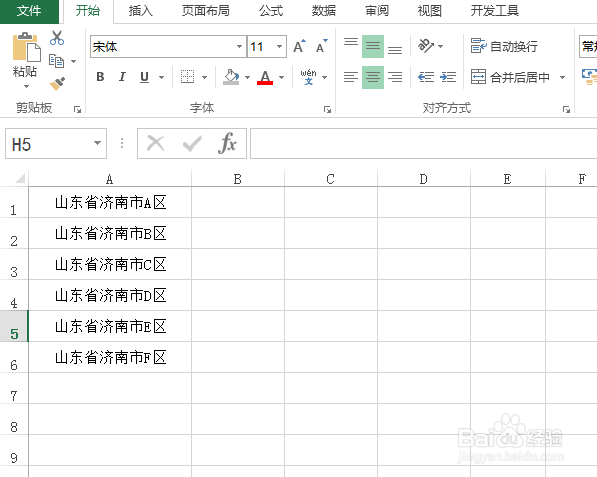Image resolution: width=597 pixels, height=477 pixels.
Task: Open font group dialog launcher
Action: click(327, 110)
